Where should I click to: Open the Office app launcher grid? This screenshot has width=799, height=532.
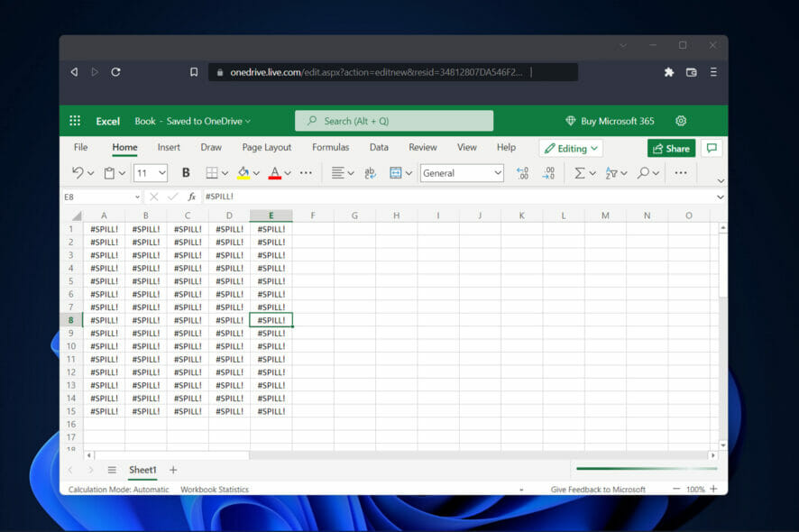point(75,121)
